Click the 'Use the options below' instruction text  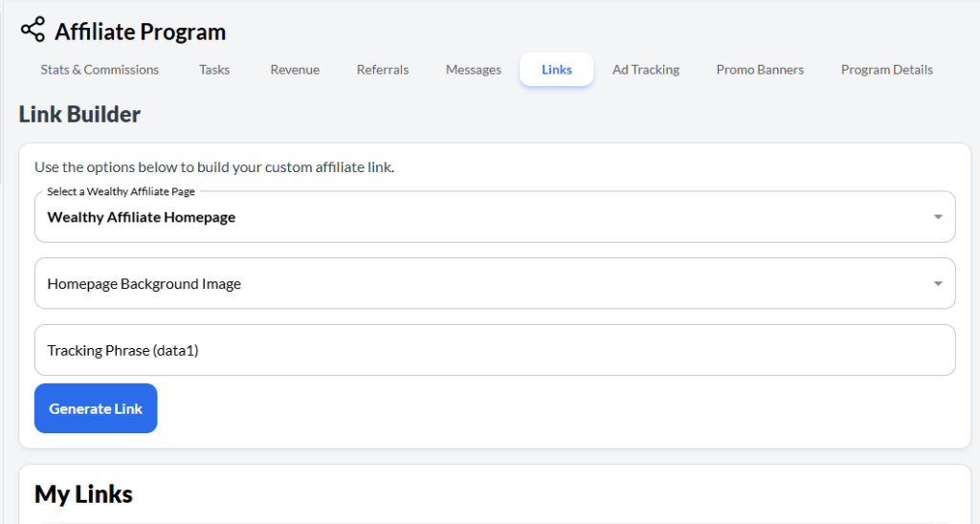coord(214,166)
